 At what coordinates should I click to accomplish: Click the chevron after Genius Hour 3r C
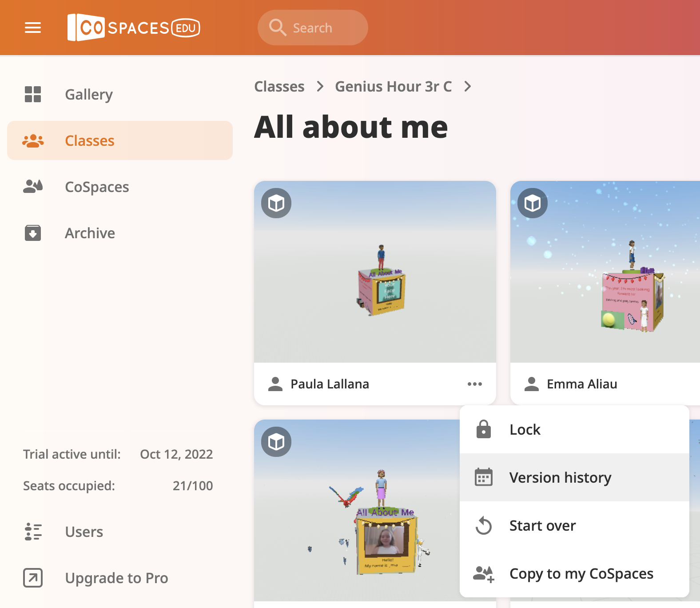467,86
